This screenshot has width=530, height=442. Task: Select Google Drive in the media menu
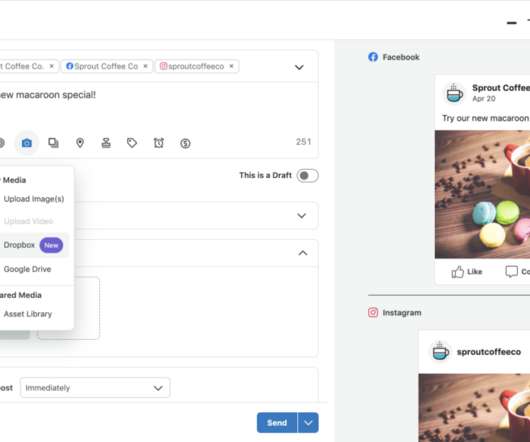click(27, 269)
